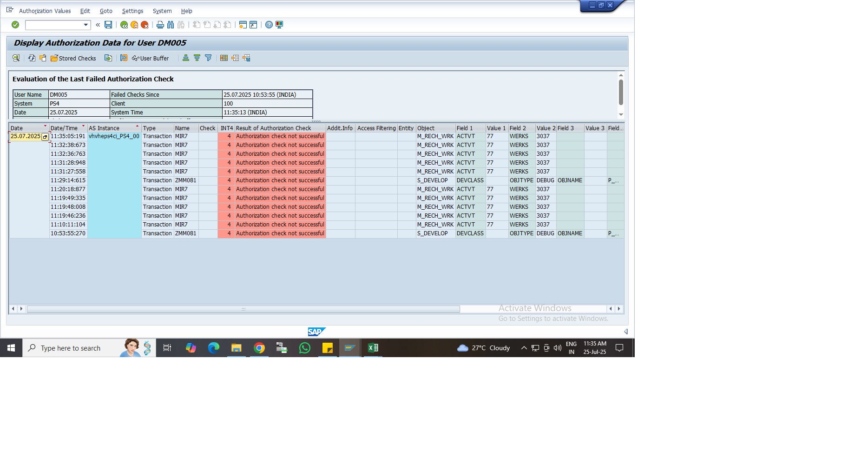The image size is (868, 452).
Task: Open the Goto menu
Action: click(x=106, y=11)
